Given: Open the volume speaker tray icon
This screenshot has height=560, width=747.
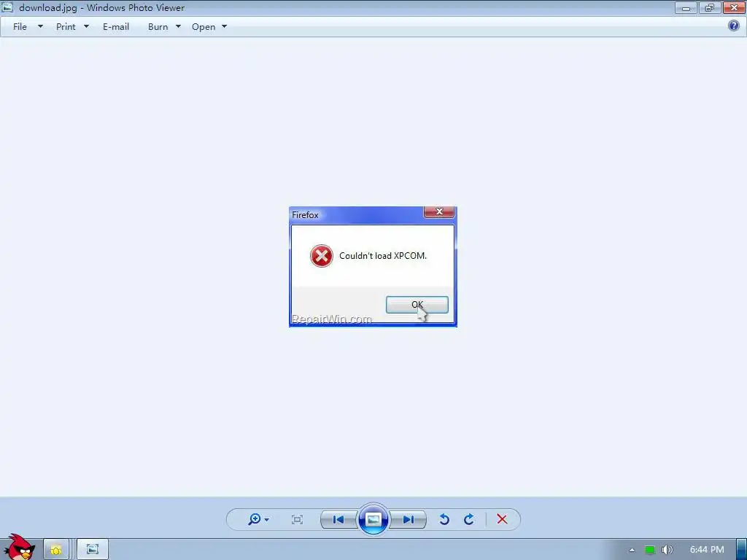Looking at the screenshot, I should (x=667, y=550).
